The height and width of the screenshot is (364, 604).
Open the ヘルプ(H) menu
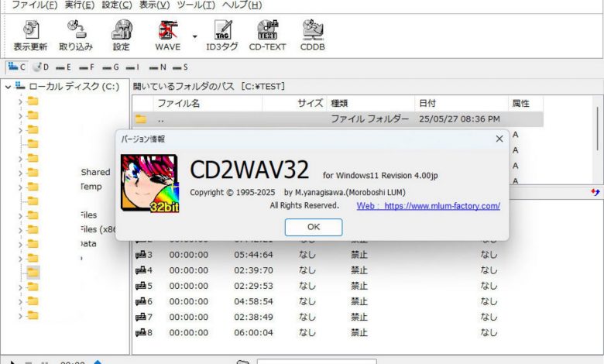[242, 5]
